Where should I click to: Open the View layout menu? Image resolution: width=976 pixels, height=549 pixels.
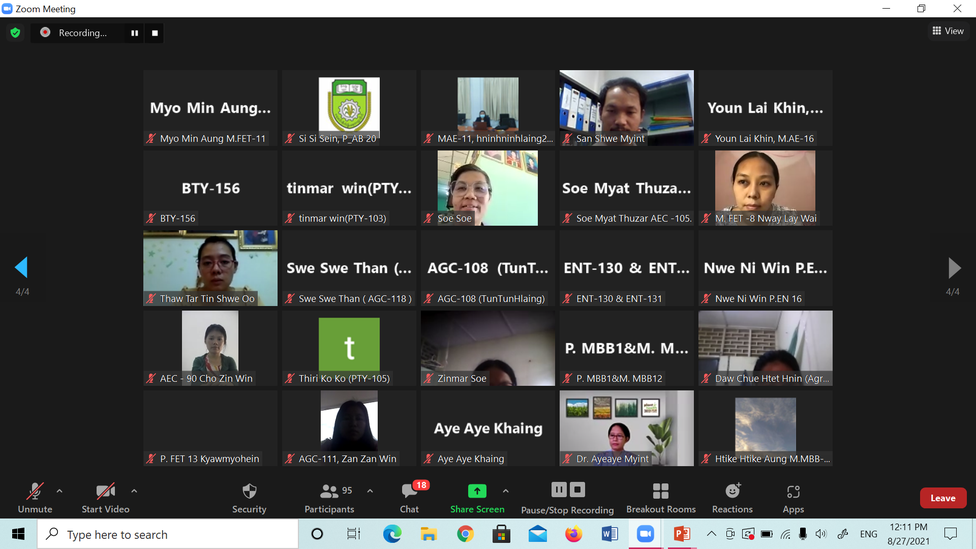pyautogui.click(x=948, y=31)
